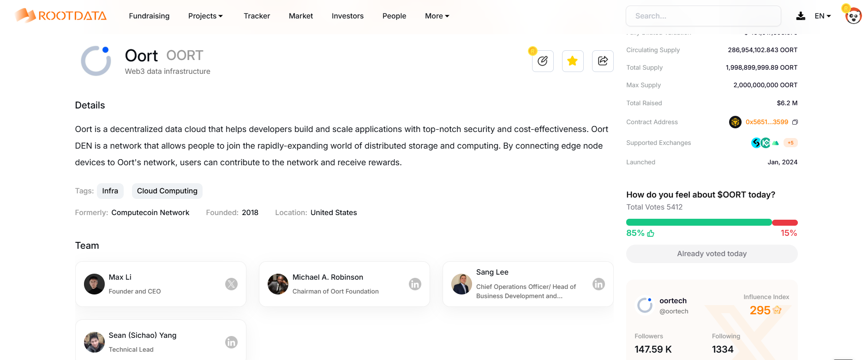The image size is (868, 360).
Task: Open Sang Lee's name link
Action: point(492,272)
